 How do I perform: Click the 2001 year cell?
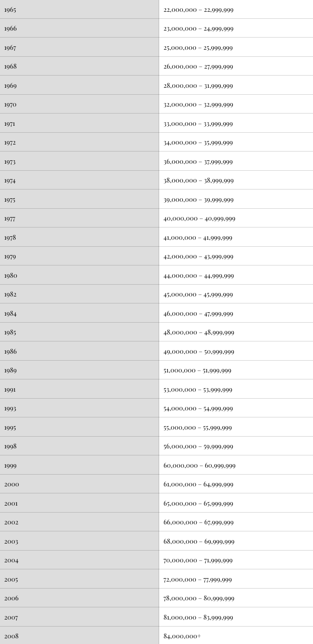coord(79,503)
